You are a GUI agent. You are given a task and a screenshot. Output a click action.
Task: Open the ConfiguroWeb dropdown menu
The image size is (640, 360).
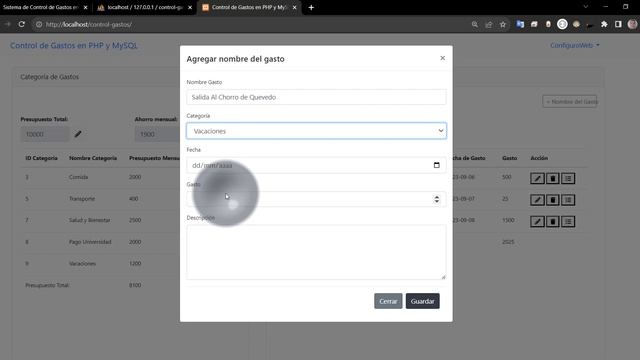click(575, 45)
